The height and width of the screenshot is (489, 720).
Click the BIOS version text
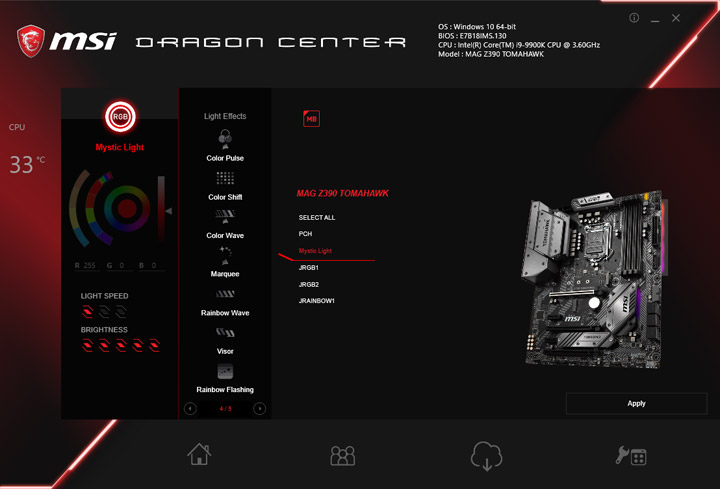[472, 36]
